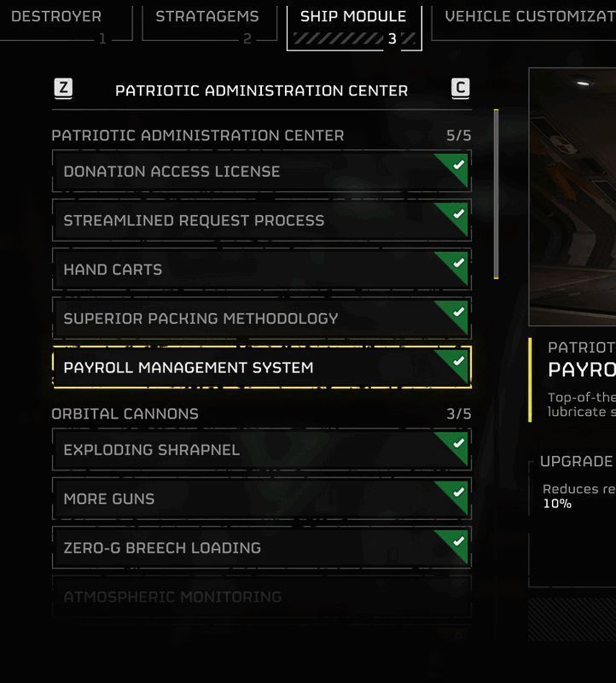
Task: Click Payroll Management System checkmark
Action: pos(458,361)
